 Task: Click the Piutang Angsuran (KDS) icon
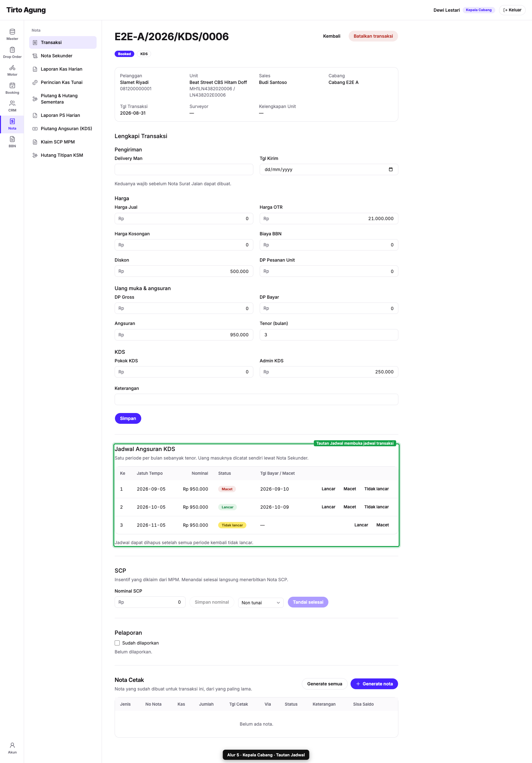click(x=35, y=129)
